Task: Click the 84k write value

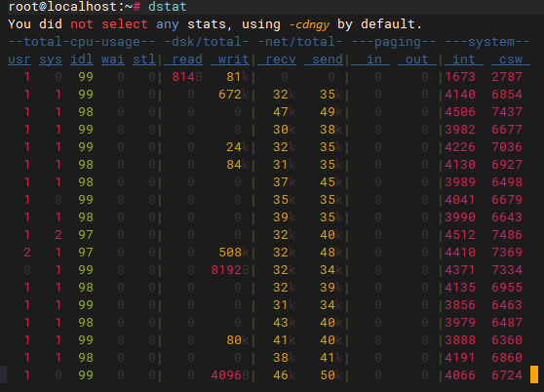Action: (237, 165)
